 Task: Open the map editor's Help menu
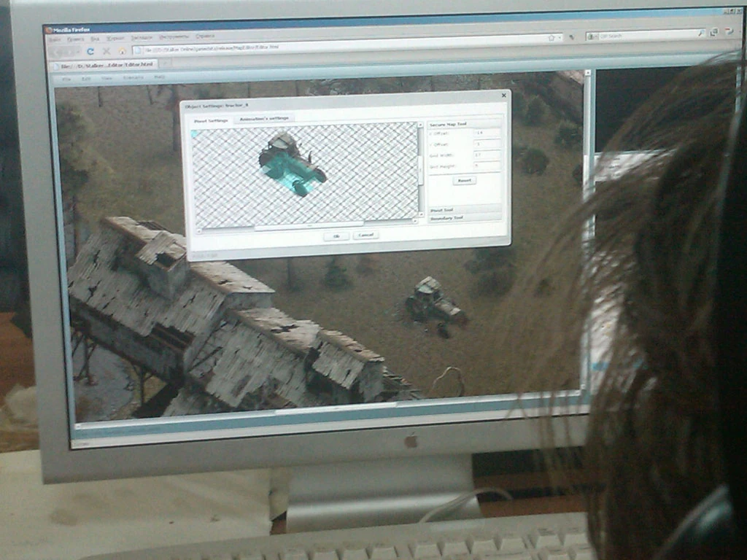point(159,77)
